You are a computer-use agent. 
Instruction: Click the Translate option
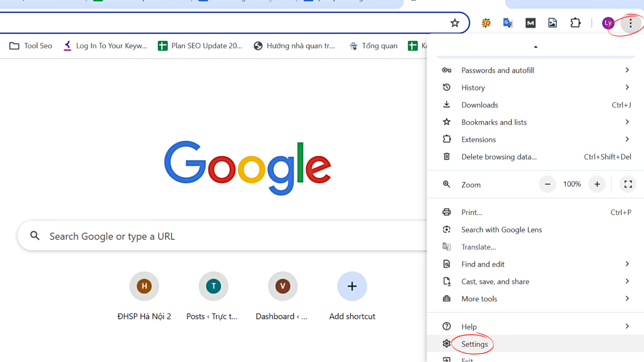(x=479, y=246)
